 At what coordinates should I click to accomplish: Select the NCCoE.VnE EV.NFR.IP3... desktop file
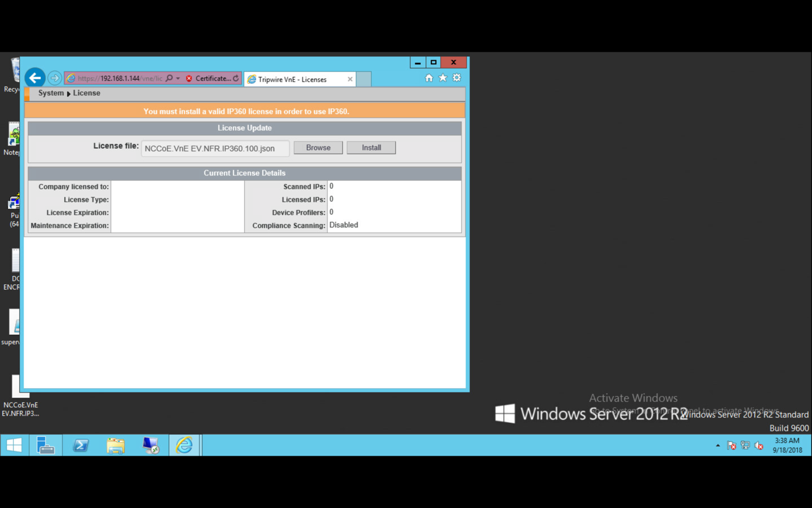(x=20, y=396)
